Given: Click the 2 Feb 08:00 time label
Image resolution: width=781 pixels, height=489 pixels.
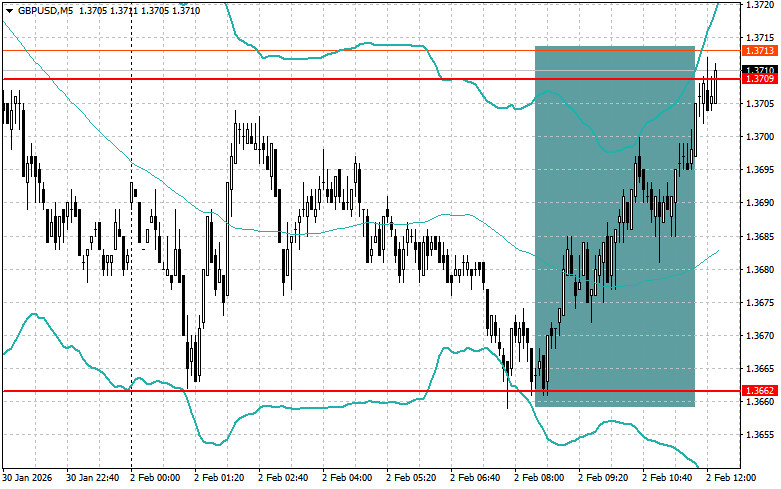Looking at the screenshot, I should coord(540,479).
